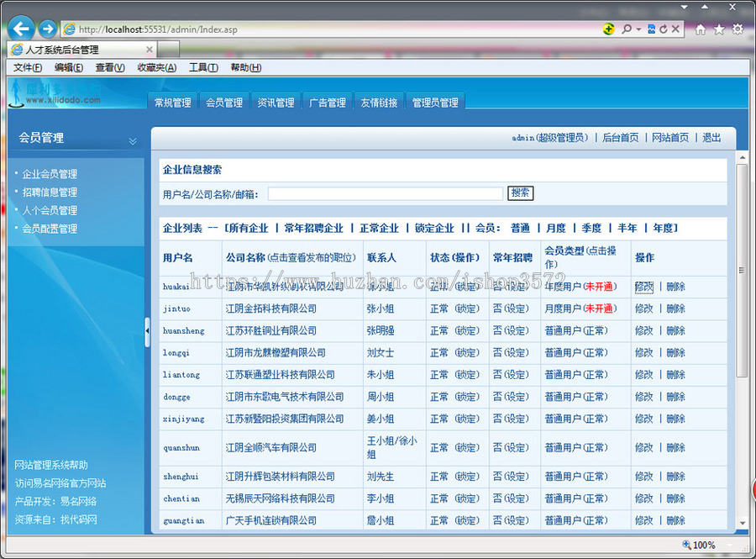The image size is (756, 559).
Task: Switch to the 会员管理 tab
Action: 224,102
